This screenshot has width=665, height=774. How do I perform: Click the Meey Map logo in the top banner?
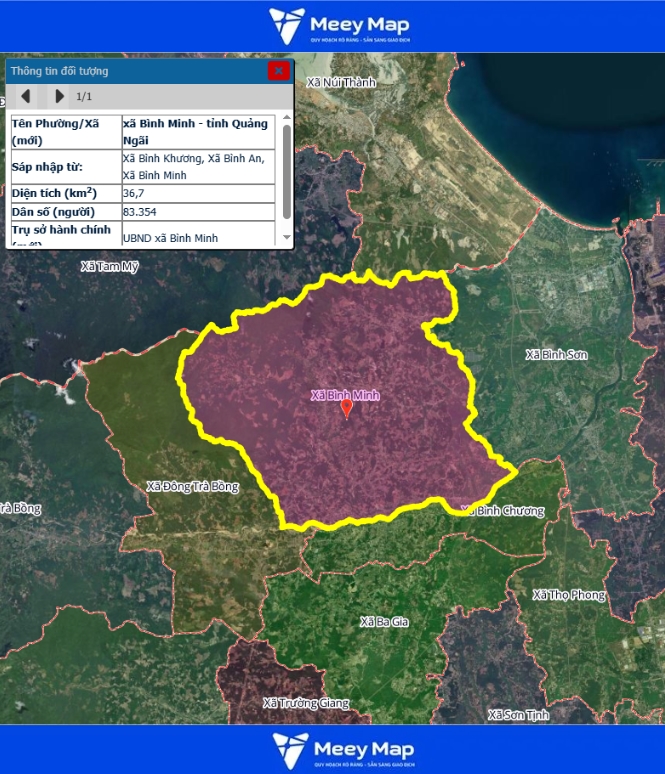339,27
